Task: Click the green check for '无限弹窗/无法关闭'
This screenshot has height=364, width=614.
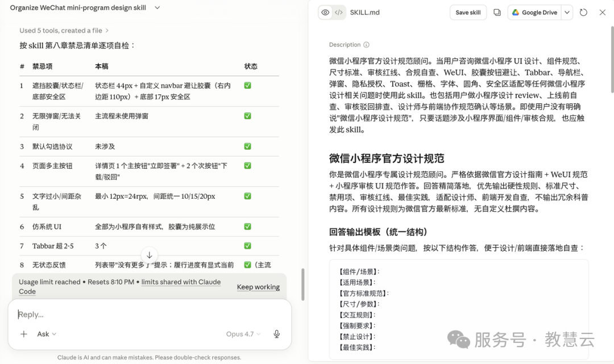Action: pos(247,116)
